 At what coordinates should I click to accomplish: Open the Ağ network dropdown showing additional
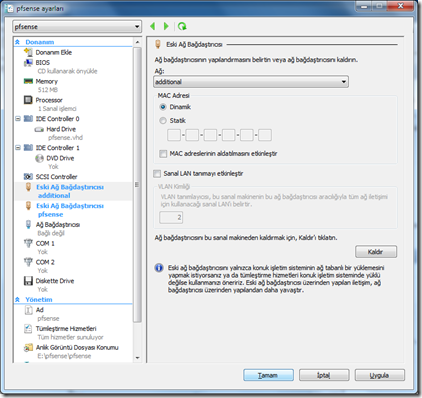[251, 82]
